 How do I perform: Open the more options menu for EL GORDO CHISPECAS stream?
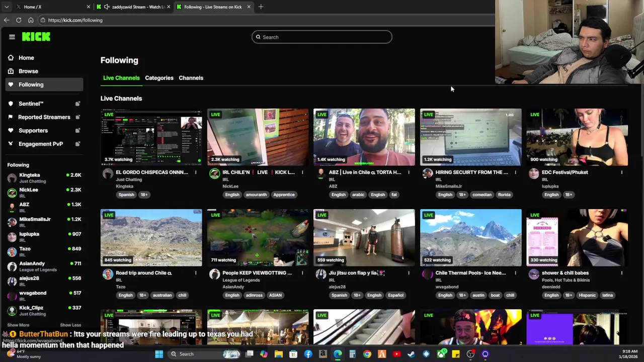click(196, 172)
